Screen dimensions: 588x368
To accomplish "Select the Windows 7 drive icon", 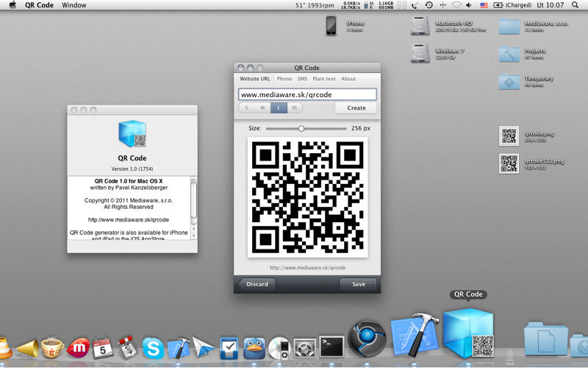I will pyautogui.click(x=420, y=53).
